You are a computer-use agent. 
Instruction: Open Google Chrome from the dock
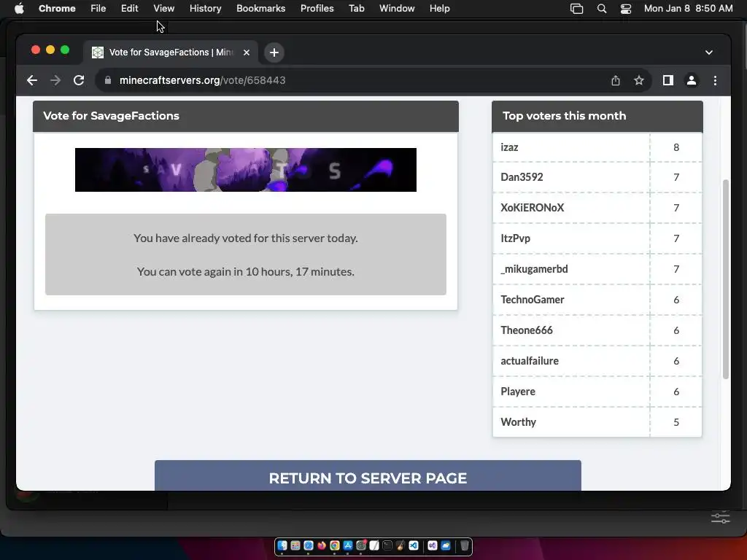(x=334, y=545)
